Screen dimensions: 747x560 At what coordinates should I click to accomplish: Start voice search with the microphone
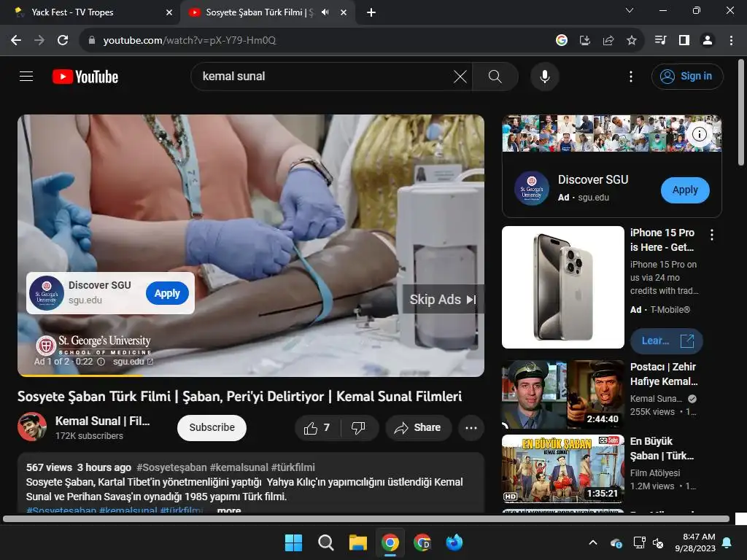(544, 76)
